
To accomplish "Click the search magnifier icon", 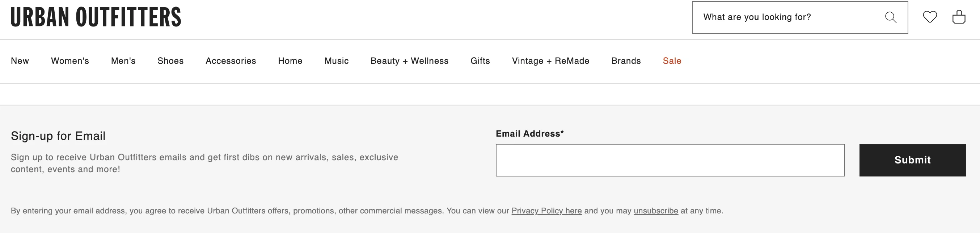I will click(891, 17).
